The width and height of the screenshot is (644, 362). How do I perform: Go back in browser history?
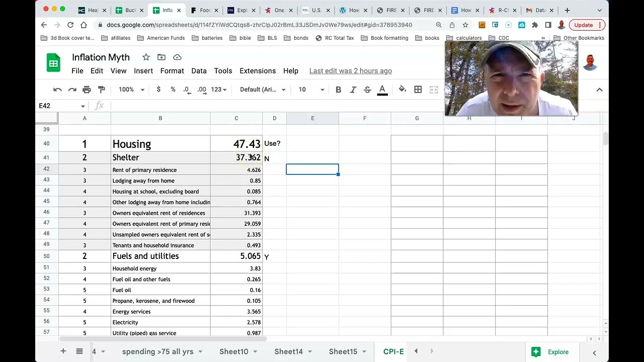[44, 25]
